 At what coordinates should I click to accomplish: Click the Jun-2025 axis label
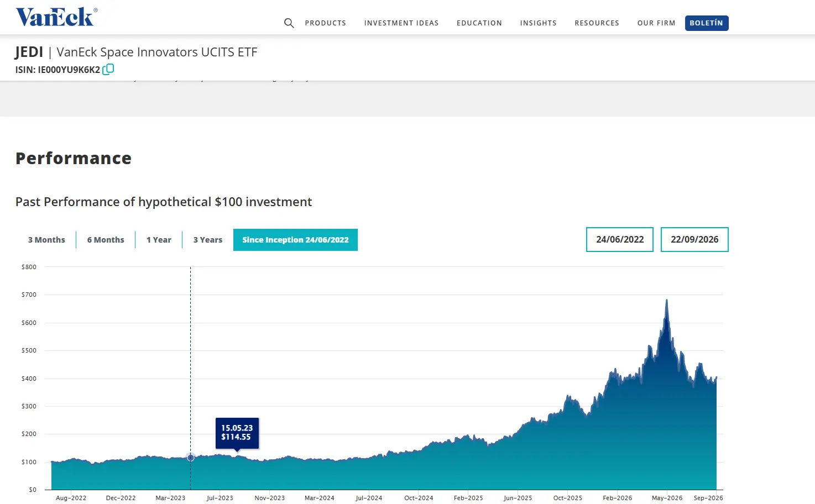click(518, 498)
